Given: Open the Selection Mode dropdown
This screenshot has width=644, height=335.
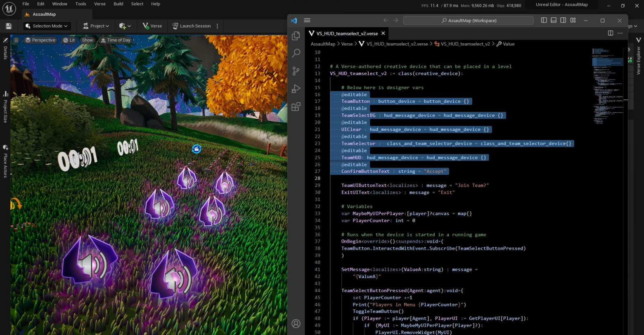Looking at the screenshot, I should (x=47, y=26).
